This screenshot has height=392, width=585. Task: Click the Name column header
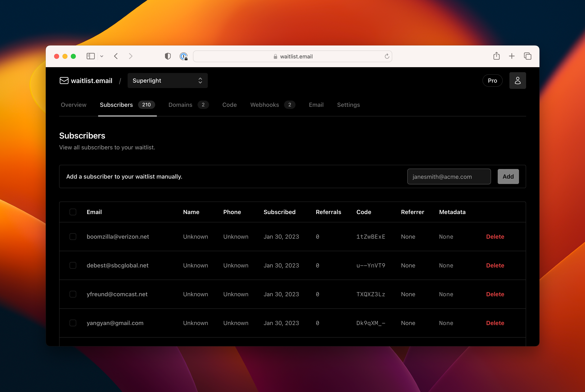[191, 212]
